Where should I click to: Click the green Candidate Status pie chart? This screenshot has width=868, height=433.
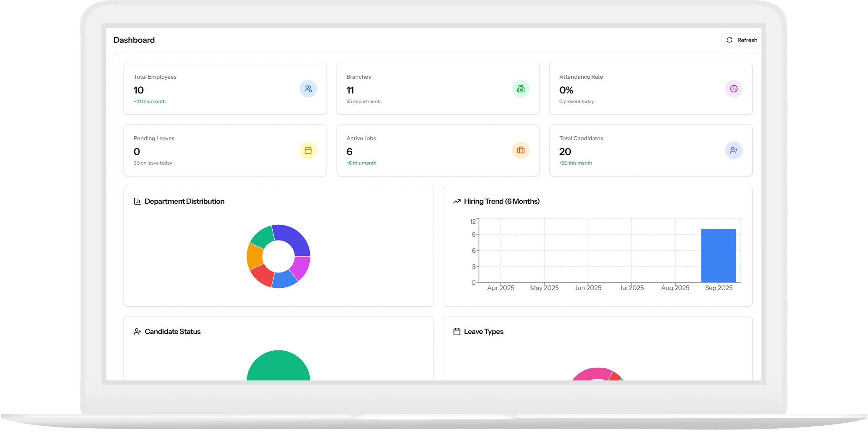[x=278, y=367]
